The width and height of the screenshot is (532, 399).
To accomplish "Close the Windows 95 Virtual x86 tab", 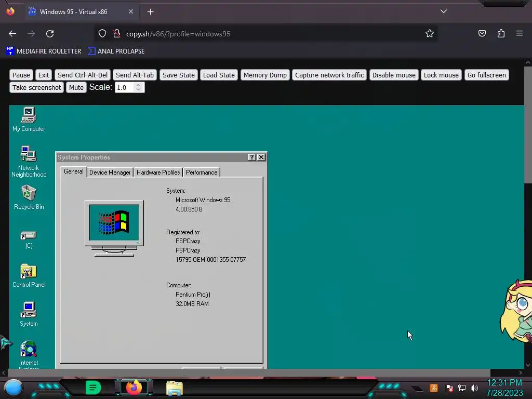I will [x=131, y=11].
